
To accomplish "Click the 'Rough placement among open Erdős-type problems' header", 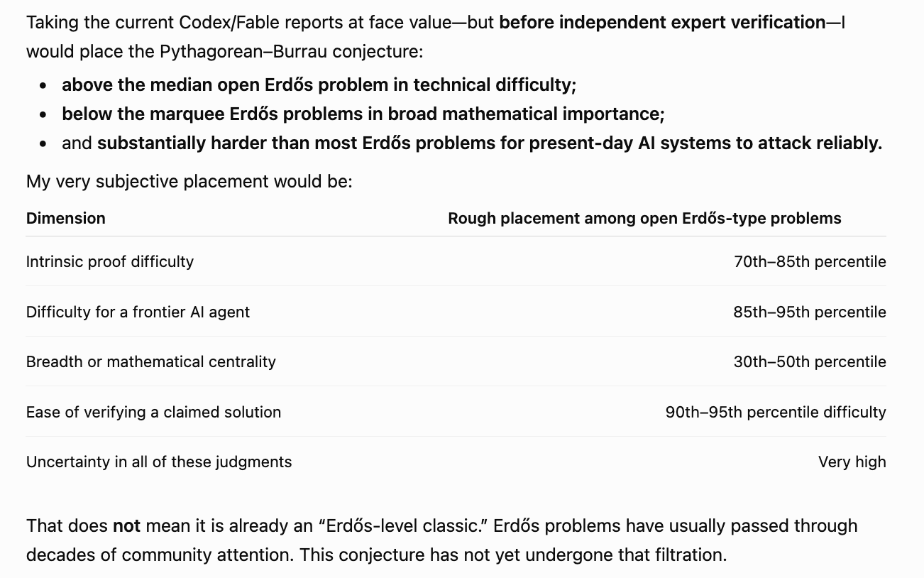I will coord(644,218).
